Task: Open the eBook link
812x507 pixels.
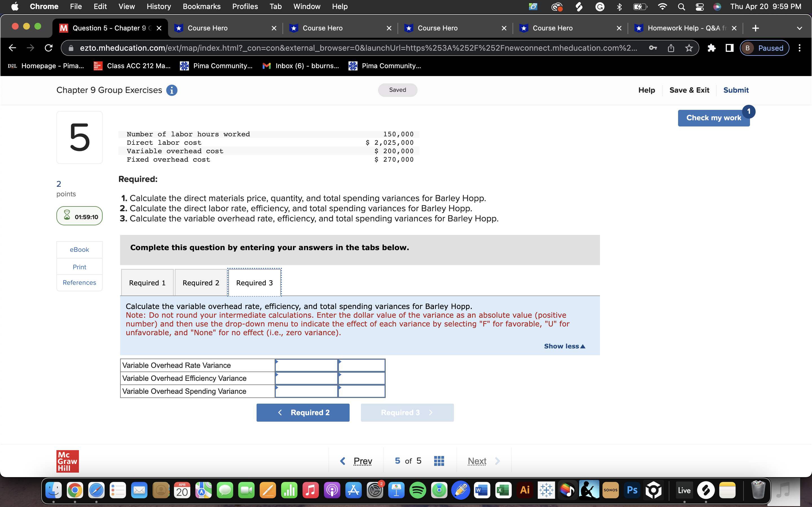Action: (79, 250)
